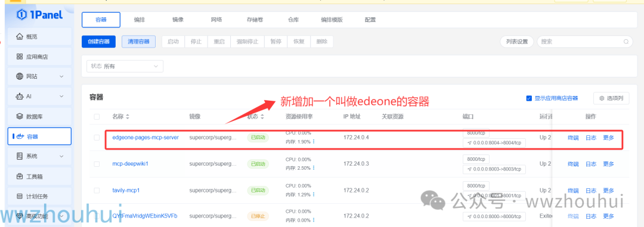Open 更多 menu for mcp-deepwiki1
644x227 pixels.
pos(609,164)
